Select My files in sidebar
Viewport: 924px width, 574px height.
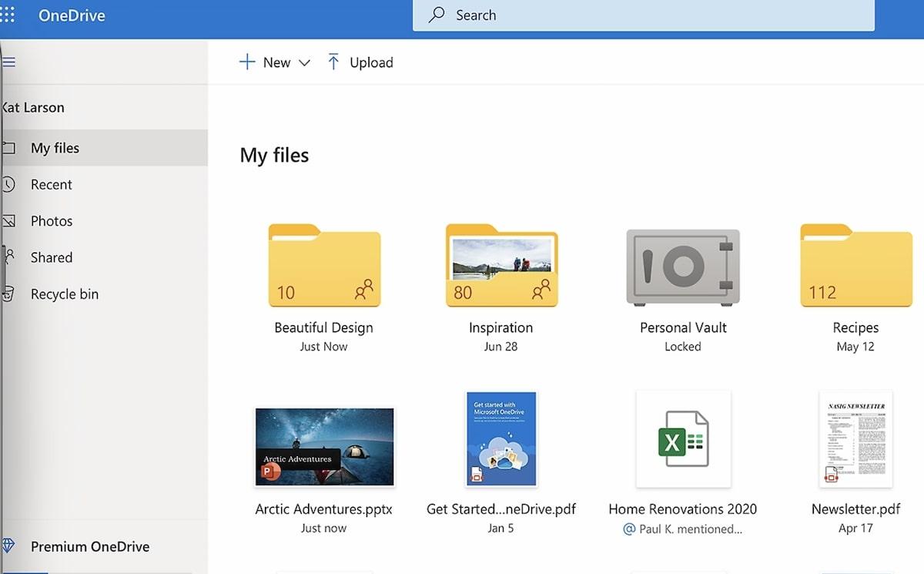55,148
